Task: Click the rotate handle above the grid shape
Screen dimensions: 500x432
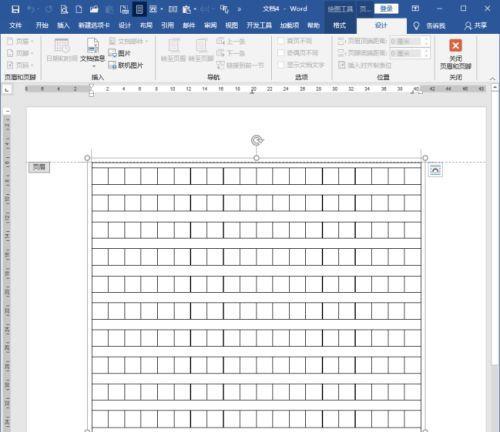Action: pos(257,140)
